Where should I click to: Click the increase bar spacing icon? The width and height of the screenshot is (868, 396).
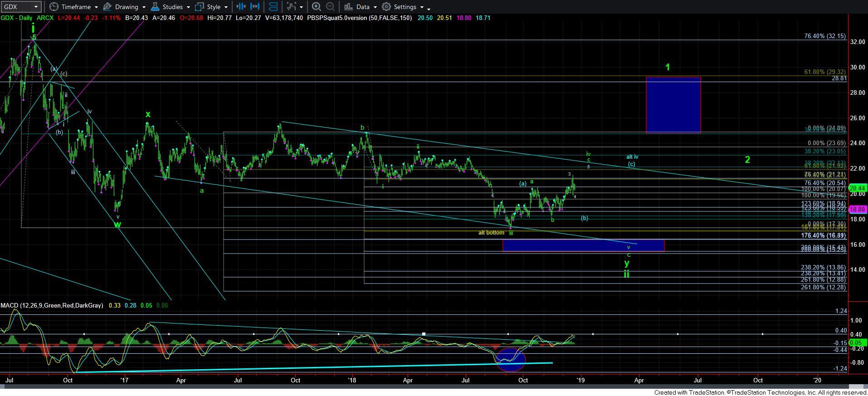pos(255,7)
